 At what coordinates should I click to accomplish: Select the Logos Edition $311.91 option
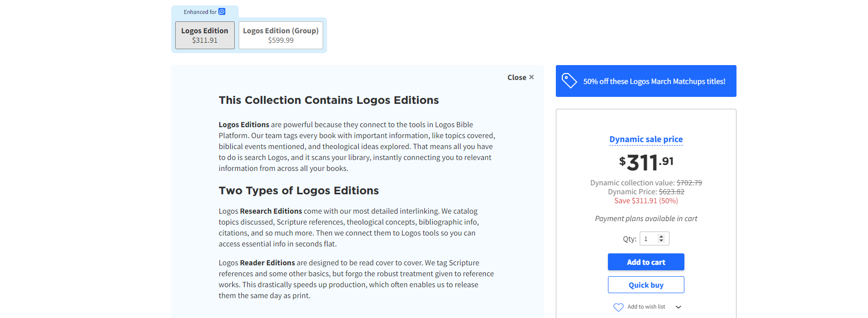[204, 35]
